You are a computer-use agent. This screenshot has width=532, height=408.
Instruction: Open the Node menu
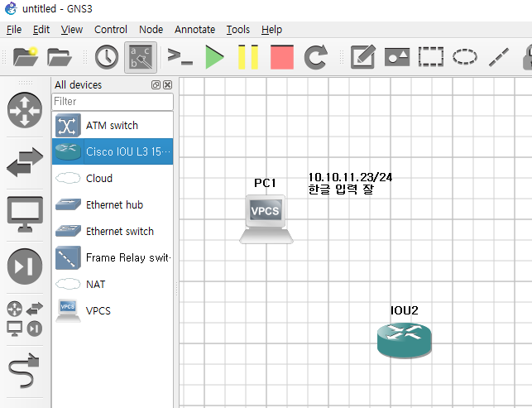pyautogui.click(x=151, y=30)
